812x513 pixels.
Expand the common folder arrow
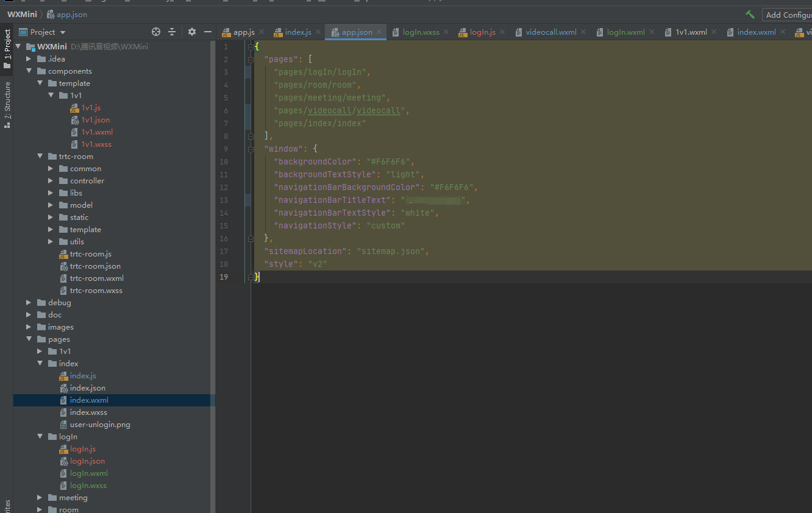[51, 169]
